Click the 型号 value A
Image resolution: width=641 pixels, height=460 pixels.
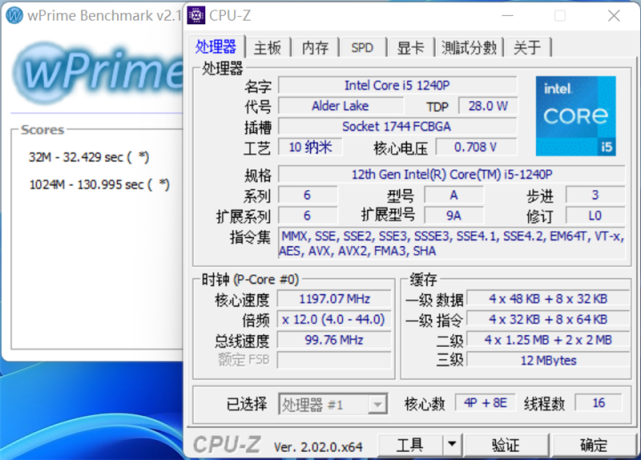point(454,195)
